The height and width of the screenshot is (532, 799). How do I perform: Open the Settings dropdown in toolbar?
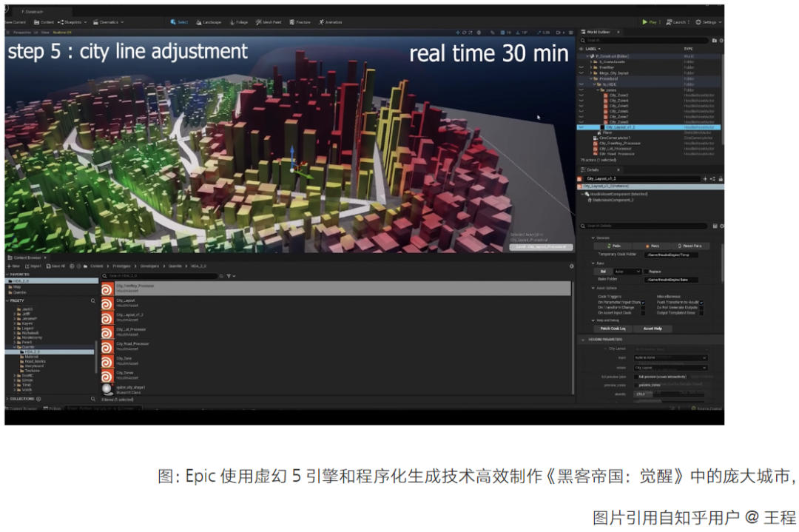click(709, 22)
